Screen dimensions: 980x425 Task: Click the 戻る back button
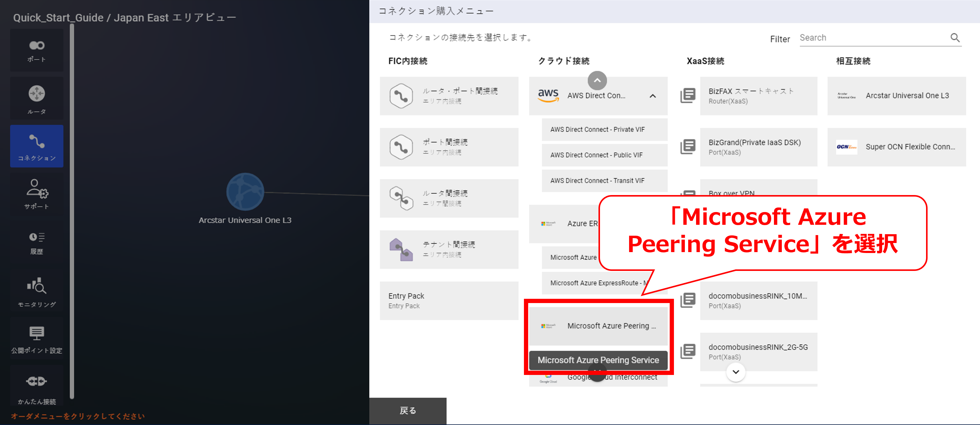point(408,410)
